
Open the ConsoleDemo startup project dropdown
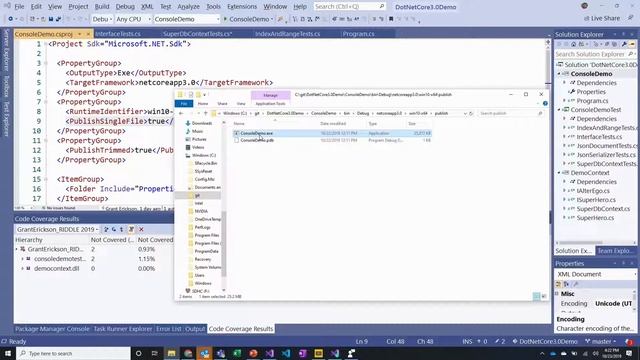tap(187, 19)
